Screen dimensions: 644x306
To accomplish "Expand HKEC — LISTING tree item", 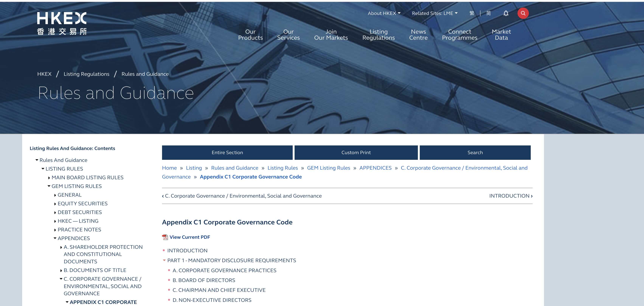I will coord(55,221).
